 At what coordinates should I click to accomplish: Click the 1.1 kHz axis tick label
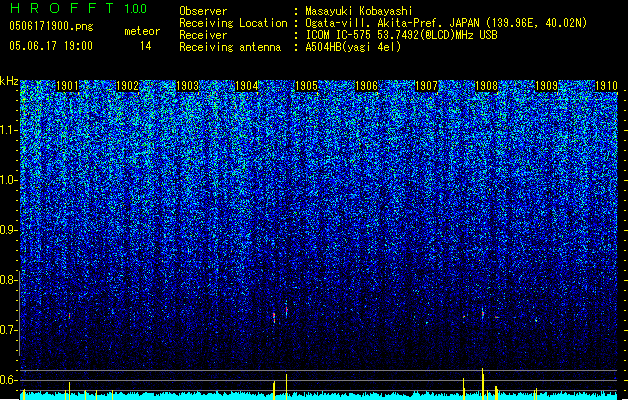[x=9, y=130]
